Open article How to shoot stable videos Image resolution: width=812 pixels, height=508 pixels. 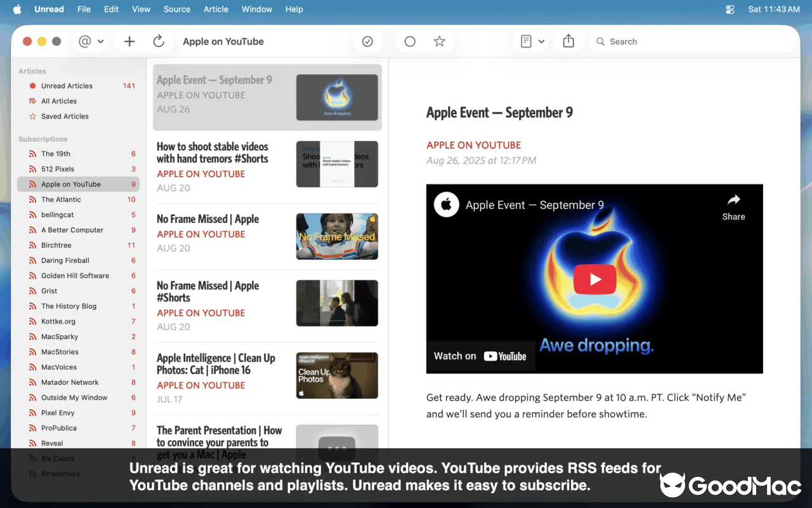point(267,166)
